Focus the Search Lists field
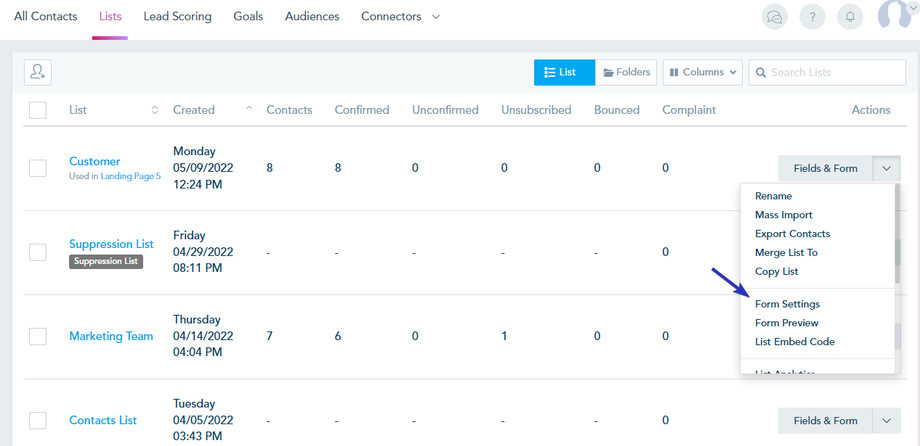920x446 pixels. point(828,72)
